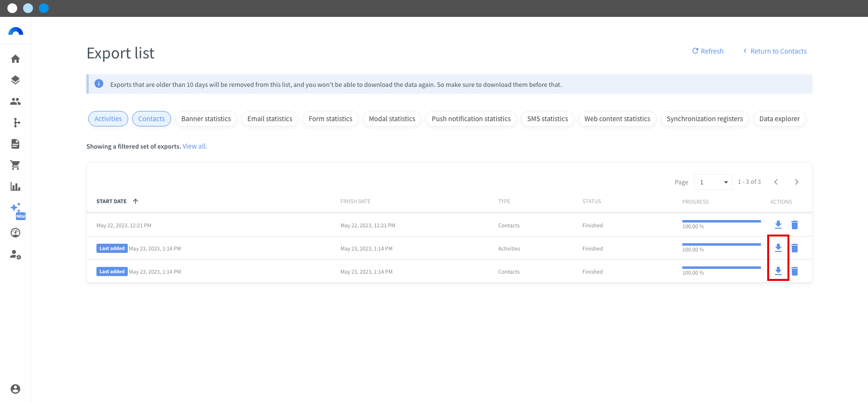The height and width of the screenshot is (403, 868).
Task: Click the Activities row progress bar
Action: point(721,244)
